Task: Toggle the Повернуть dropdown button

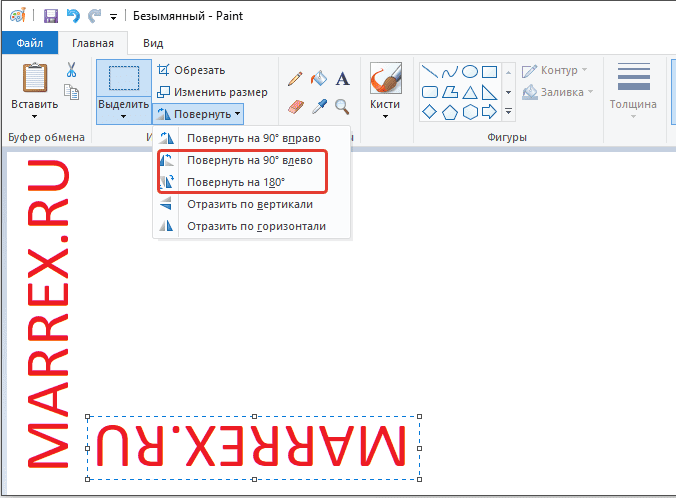Action: pyautogui.click(x=198, y=114)
